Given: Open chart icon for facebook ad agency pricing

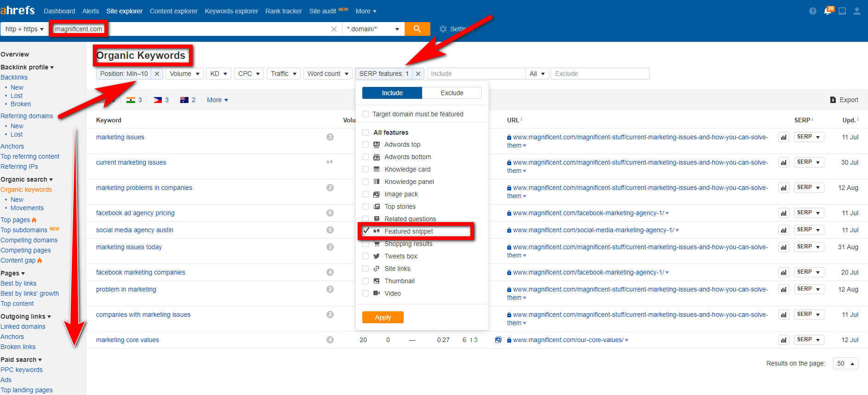Looking at the screenshot, I should tap(783, 213).
